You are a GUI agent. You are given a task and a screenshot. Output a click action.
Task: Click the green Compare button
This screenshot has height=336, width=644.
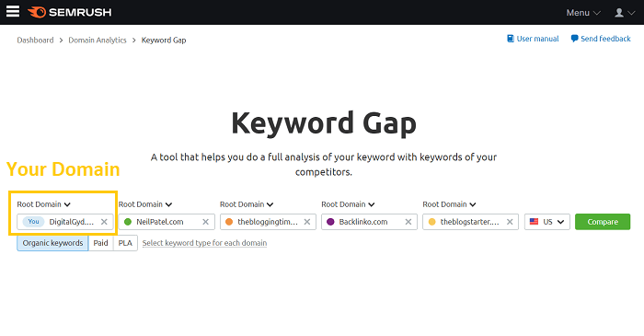point(603,222)
